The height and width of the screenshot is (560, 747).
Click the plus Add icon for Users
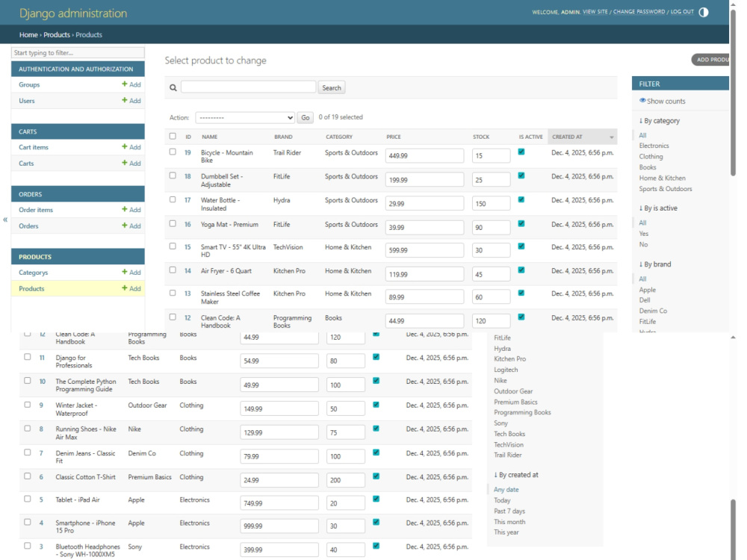124,100
